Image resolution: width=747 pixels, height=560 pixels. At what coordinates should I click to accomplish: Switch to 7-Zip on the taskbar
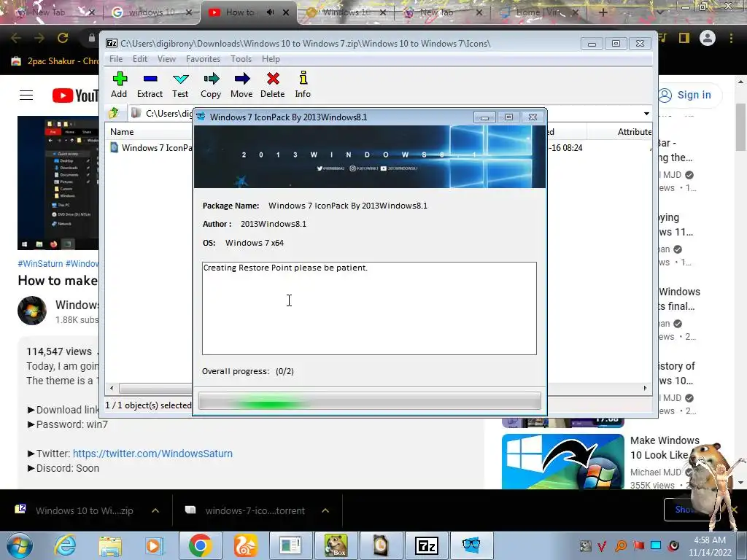[x=426, y=545]
